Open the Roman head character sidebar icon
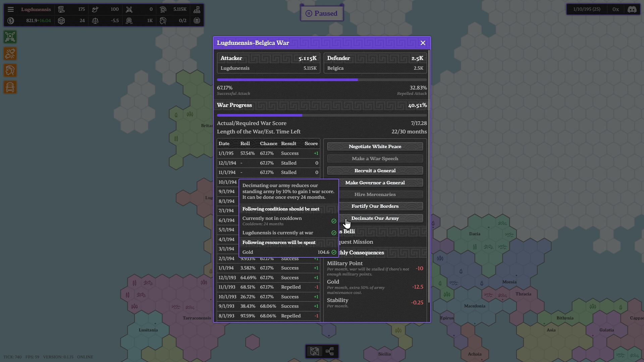 pyautogui.click(x=10, y=70)
